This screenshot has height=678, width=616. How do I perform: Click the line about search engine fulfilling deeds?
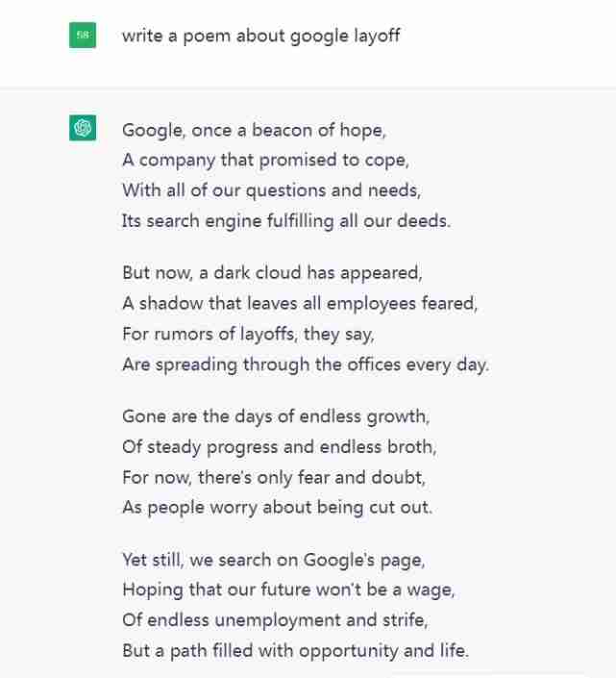[x=285, y=220]
